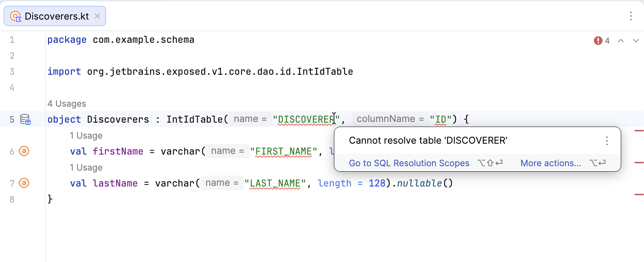
Task: Click the bottom error stripe marker in scrollbar
Action: (639, 195)
